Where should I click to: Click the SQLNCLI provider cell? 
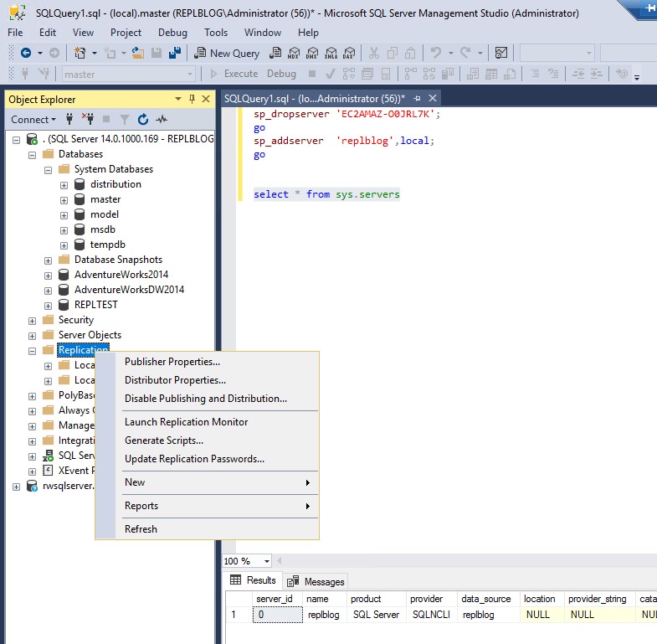[431, 615]
